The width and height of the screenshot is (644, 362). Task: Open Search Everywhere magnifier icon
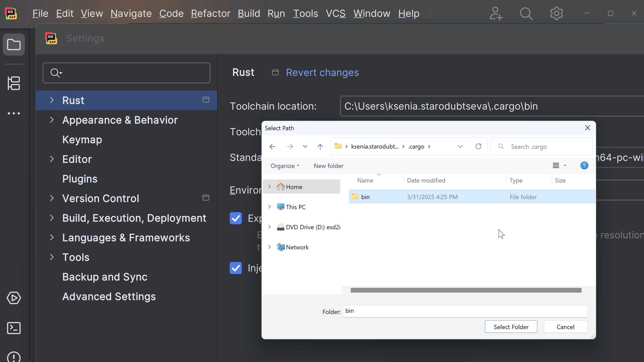(526, 13)
